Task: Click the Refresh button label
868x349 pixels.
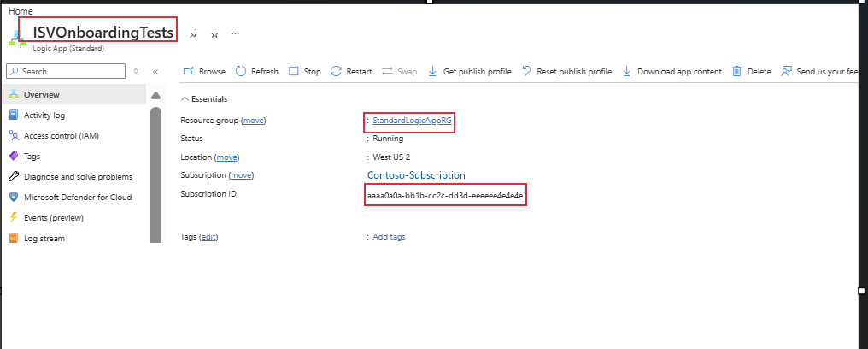Action: click(x=265, y=72)
